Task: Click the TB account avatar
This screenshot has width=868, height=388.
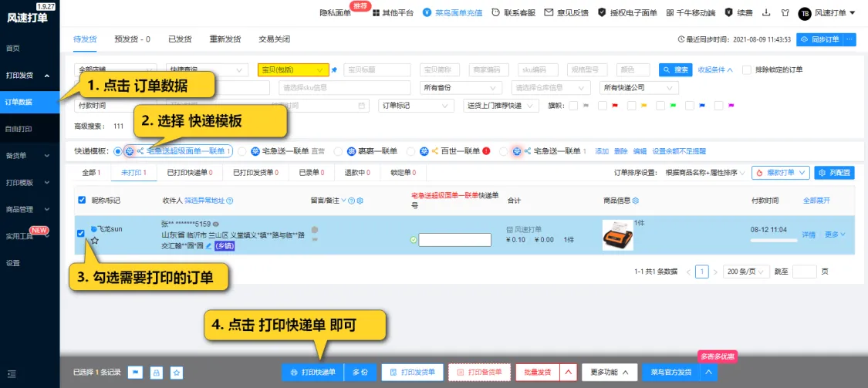Action: [x=804, y=13]
